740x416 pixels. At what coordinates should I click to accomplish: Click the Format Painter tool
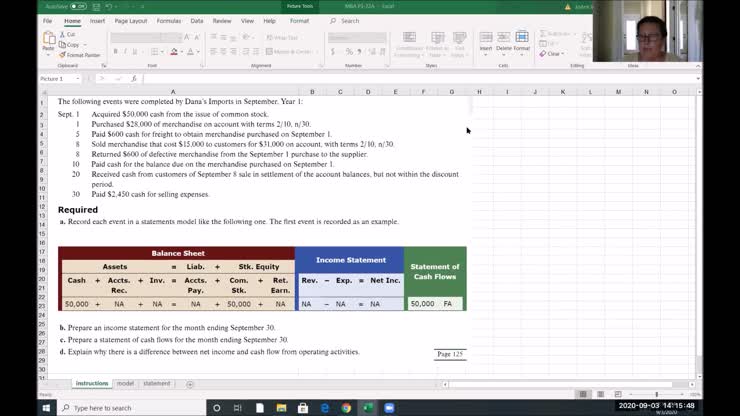tap(80, 55)
